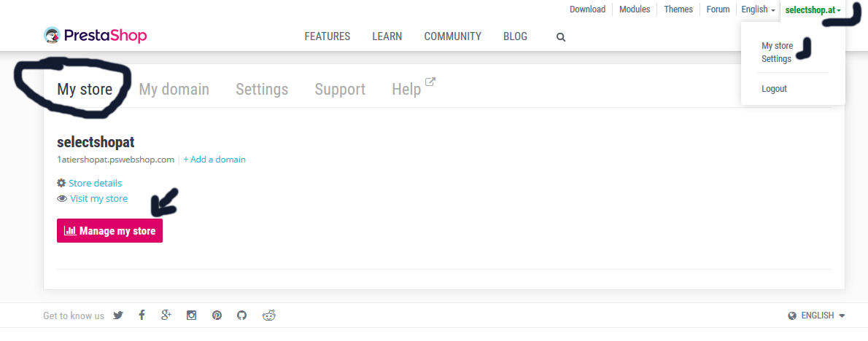Click the eye icon beside Visit my store
868x341 pixels.
pyautogui.click(x=62, y=198)
